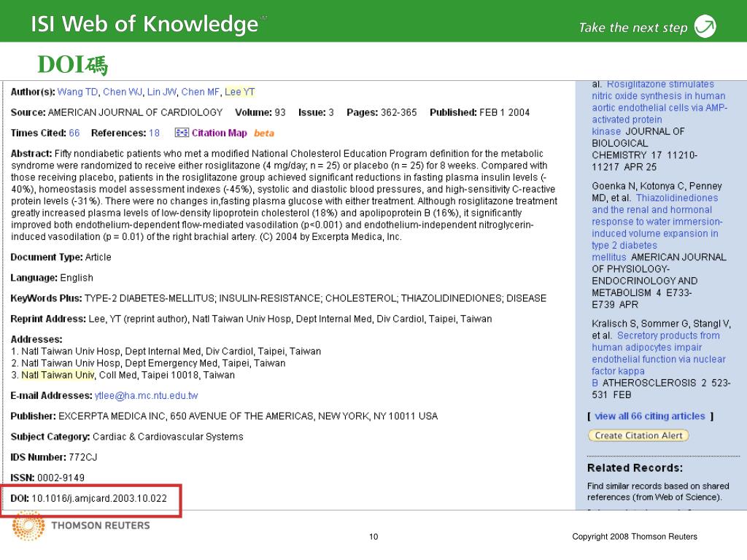Open author link Lin JW
Viewport: 747px width, 560px height.
162,92
